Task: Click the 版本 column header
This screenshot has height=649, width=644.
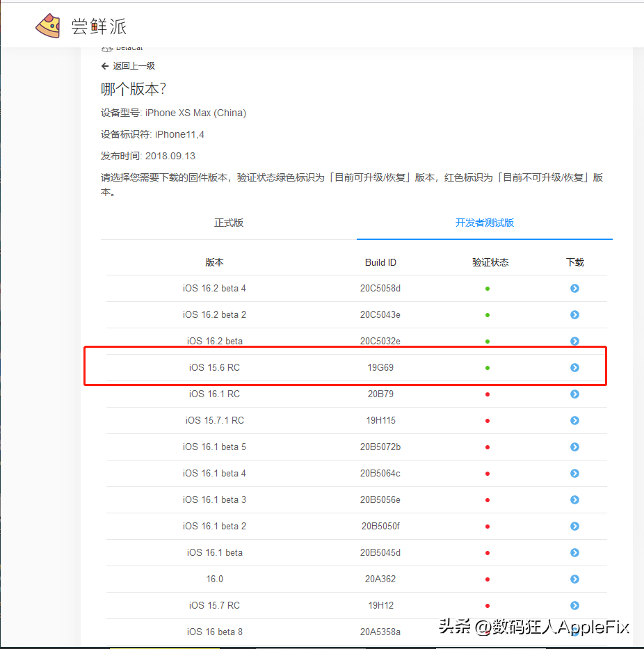Action: coord(214,262)
